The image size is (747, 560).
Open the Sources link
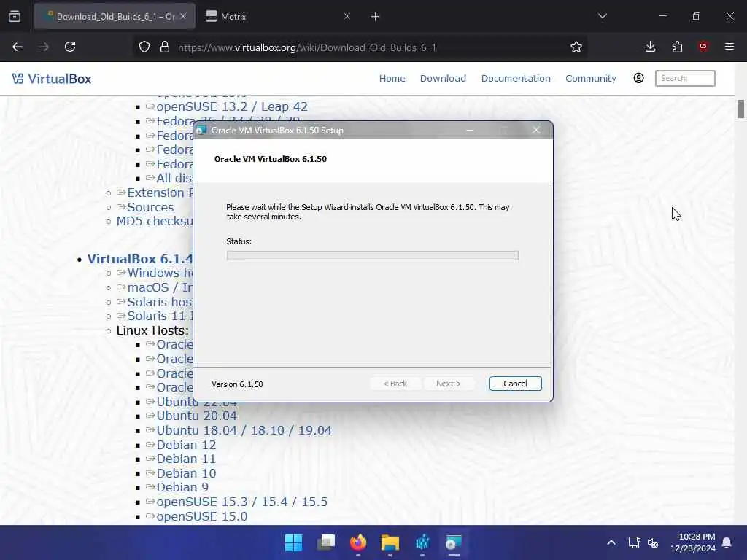(150, 207)
